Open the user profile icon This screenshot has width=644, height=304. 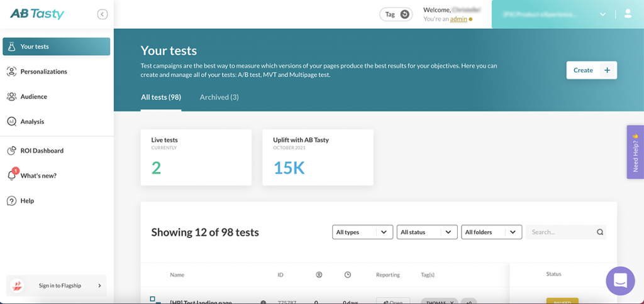628,14
